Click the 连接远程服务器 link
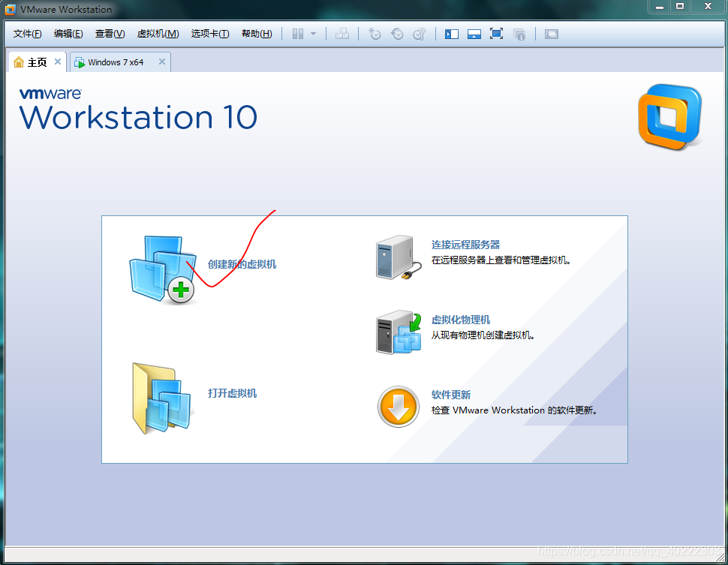 (465, 245)
